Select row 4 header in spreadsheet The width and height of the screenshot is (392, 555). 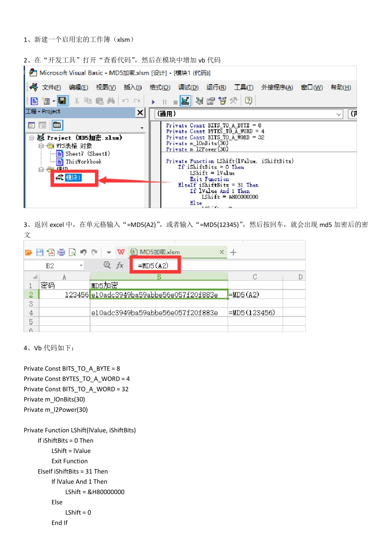(31, 313)
